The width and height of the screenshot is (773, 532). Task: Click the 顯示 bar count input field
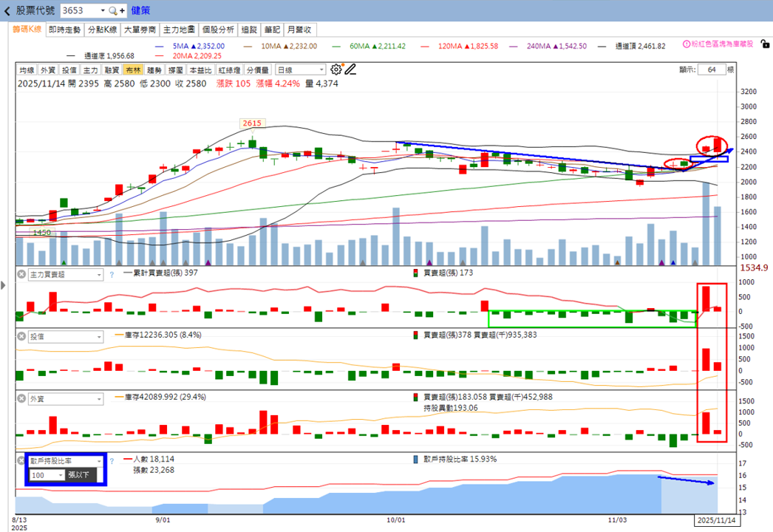712,69
